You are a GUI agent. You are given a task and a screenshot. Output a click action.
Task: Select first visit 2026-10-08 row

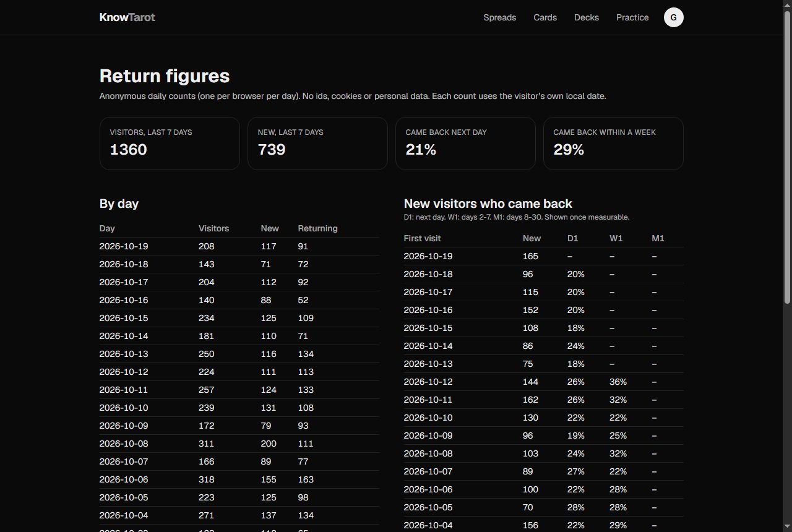544,453
